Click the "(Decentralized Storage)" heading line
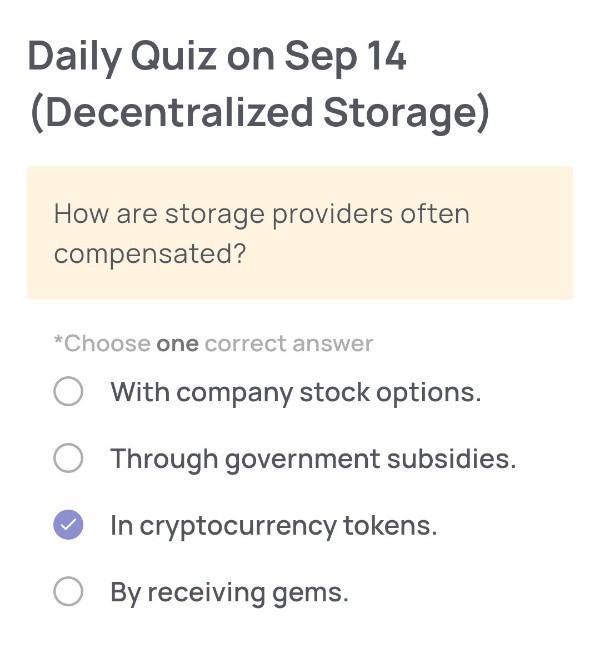Image resolution: width=600 pixels, height=663 pixels. (x=259, y=113)
